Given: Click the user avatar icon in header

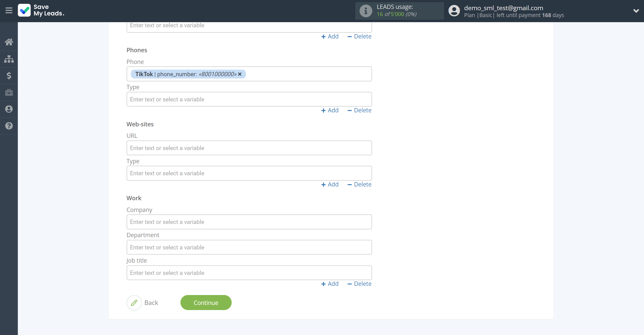Looking at the screenshot, I should tap(454, 11).
